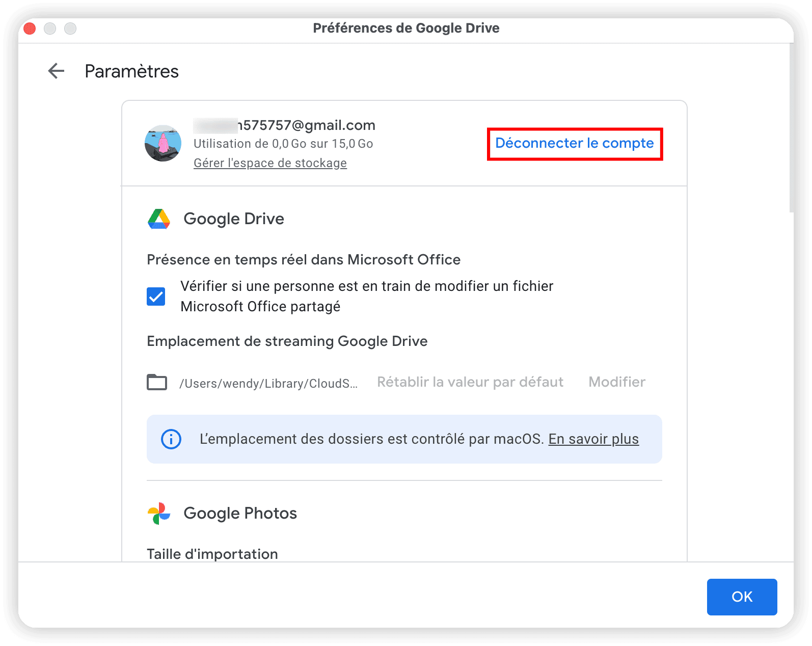
Task: Click the folder icon beside the streaming path
Action: pyautogui.click(x=157, y=382)
